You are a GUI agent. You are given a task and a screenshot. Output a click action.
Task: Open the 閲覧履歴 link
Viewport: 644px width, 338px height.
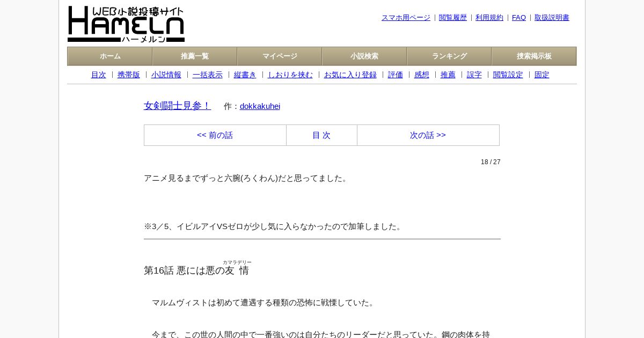[453, 18]
